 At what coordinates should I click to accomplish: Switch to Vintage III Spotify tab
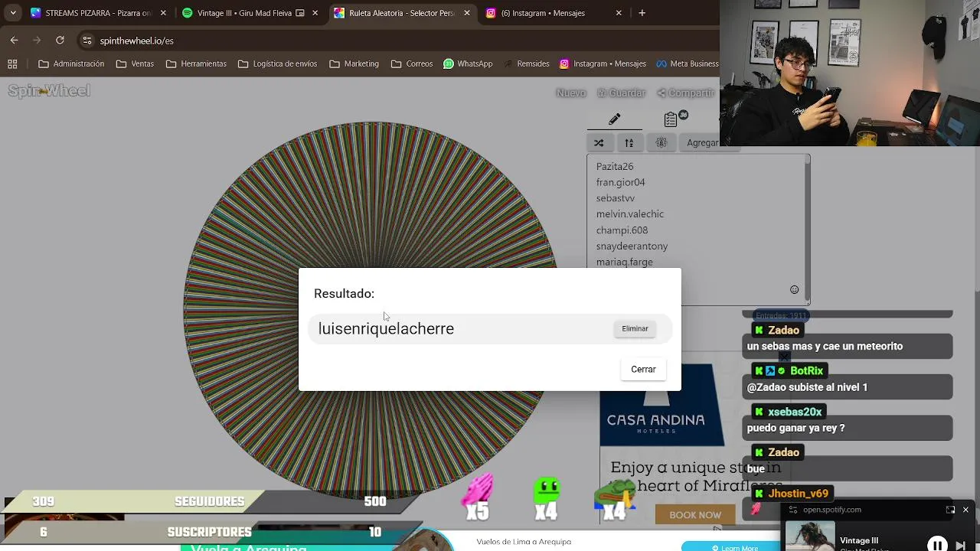pos(245,13)
